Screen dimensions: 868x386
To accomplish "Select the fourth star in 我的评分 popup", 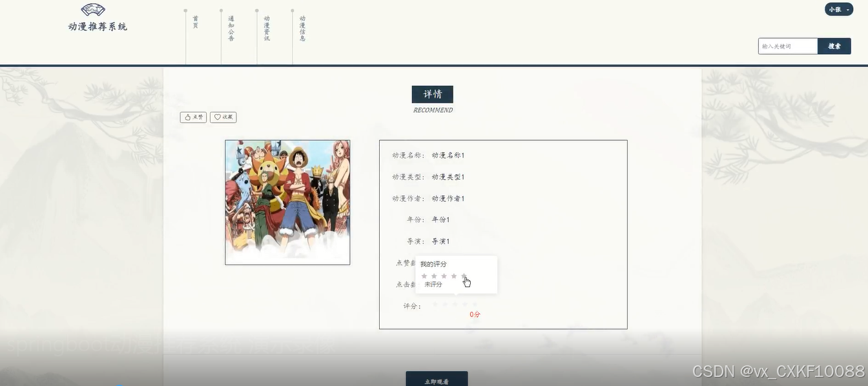I will click(454, 276).
